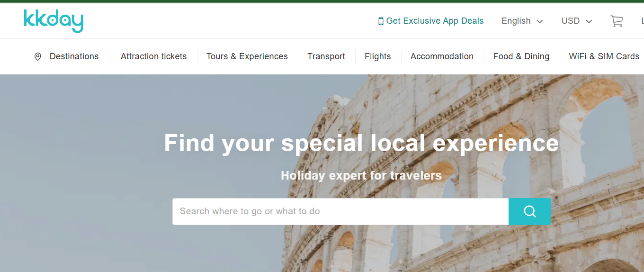
Task: Click the kkday logo
Action: (x=54, y=21)
